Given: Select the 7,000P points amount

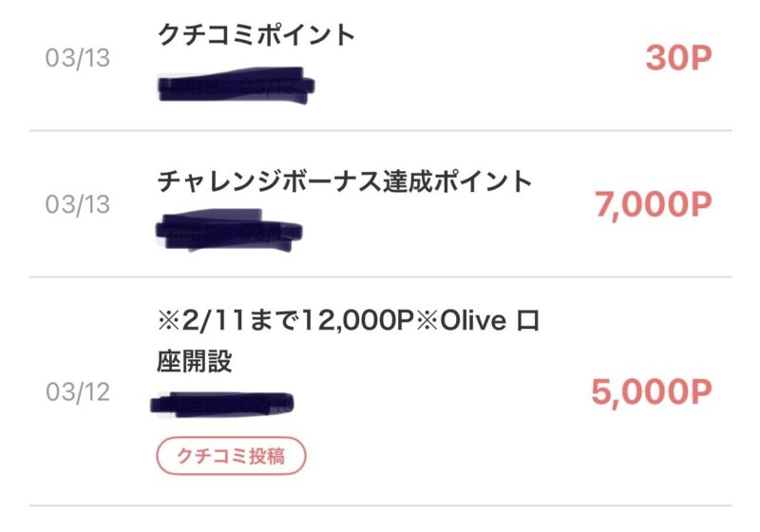Looking at the screenshot, I should pyautogui.click(x=654, y=205).
